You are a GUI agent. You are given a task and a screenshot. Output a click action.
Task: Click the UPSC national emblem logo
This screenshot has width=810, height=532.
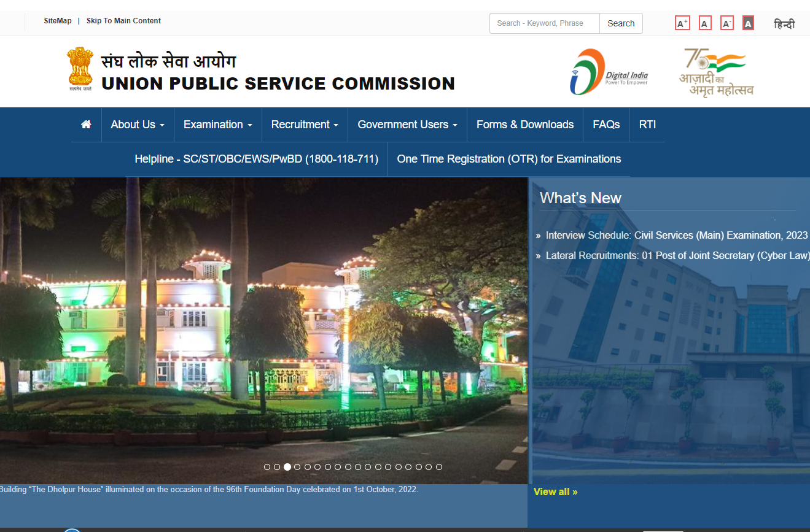tap(80, 67)
